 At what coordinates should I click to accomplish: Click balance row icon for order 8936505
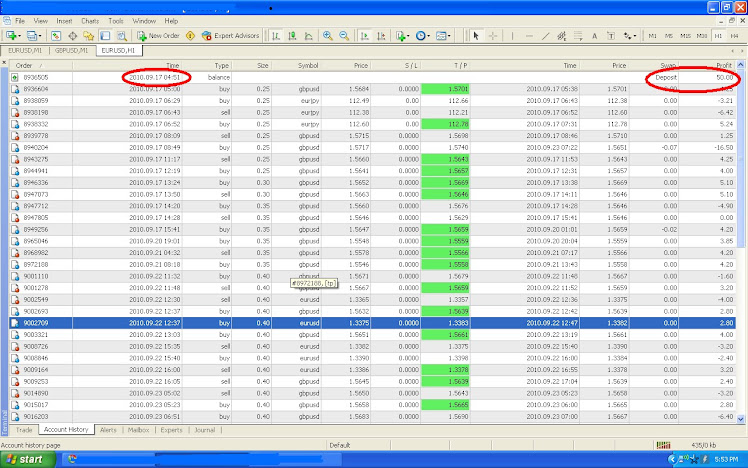[15, 77]
